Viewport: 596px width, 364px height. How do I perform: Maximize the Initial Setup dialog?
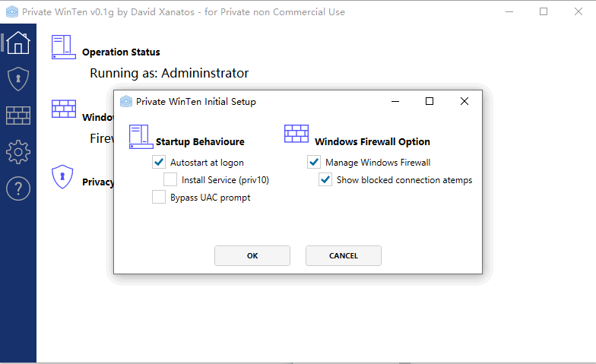pos(430,101)
